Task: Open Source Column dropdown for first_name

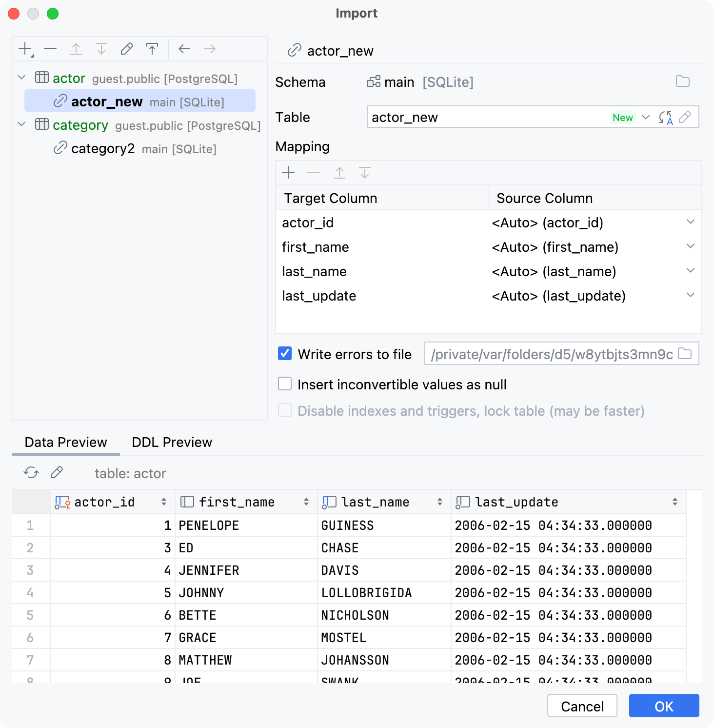Action: 690,246
